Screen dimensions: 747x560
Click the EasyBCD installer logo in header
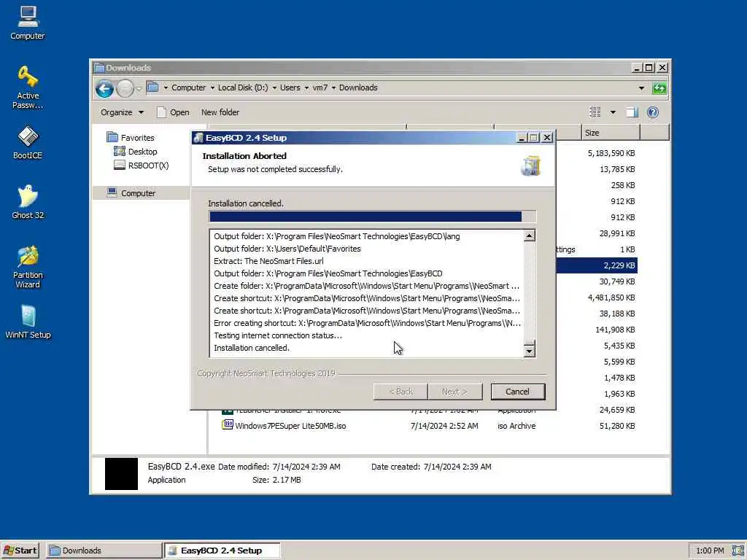pos(531,166)
